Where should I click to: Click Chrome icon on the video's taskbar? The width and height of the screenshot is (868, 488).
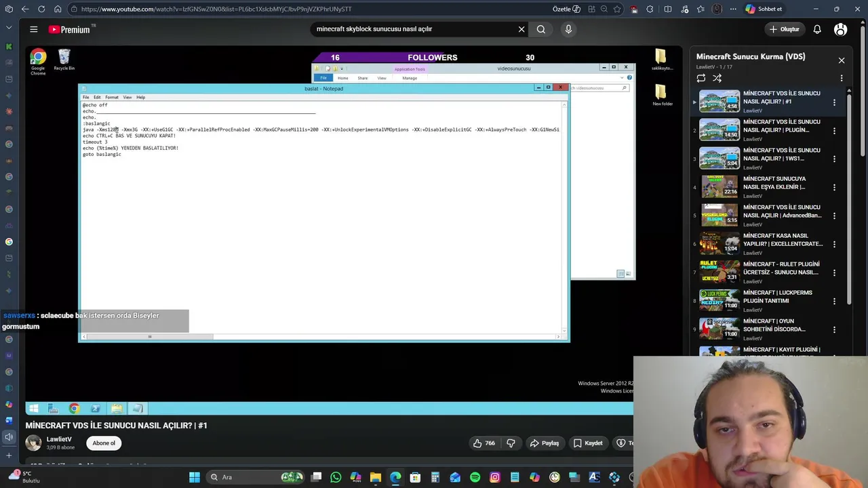[74, 408]
